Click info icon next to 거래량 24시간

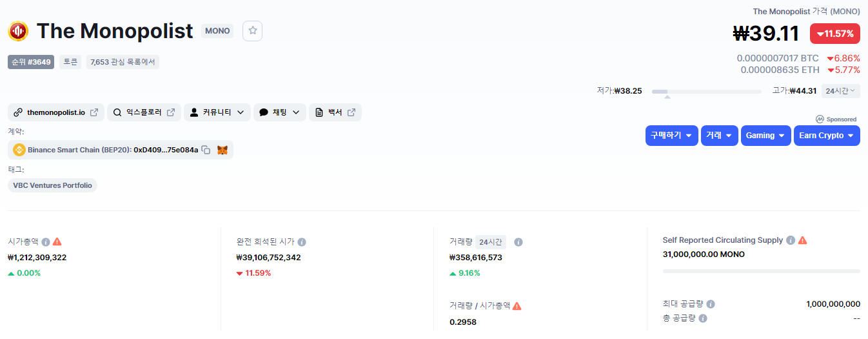click(x=518, y=242)
